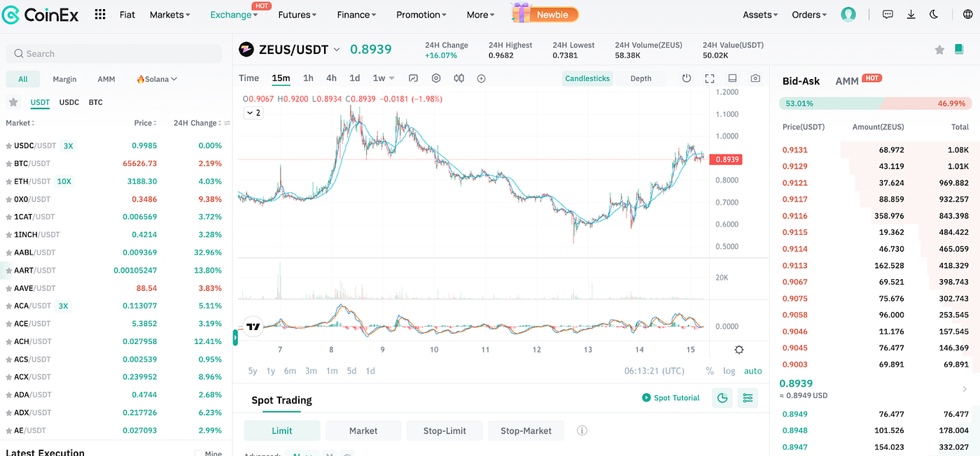
Task: Open chart settings gear icon
Action: coord(436,78)
